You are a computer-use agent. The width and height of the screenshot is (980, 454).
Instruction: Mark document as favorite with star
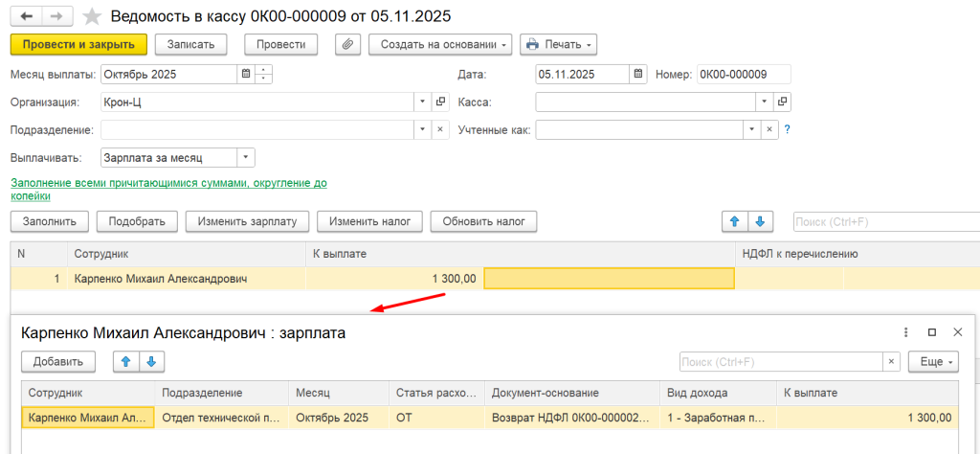pos(92,16)
